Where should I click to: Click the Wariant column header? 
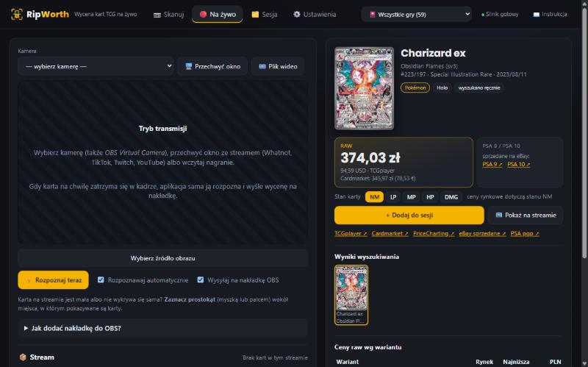click(x=347, y=362)
